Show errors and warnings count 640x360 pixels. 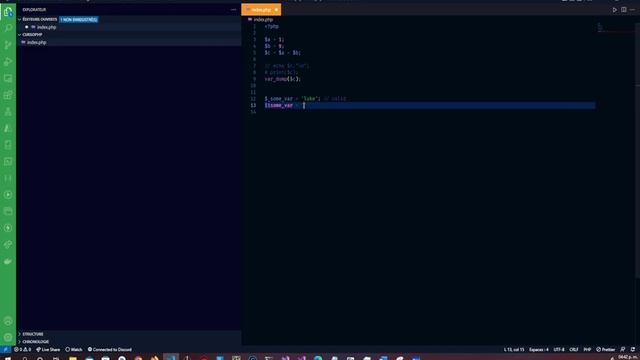click(x=22, y=350)
